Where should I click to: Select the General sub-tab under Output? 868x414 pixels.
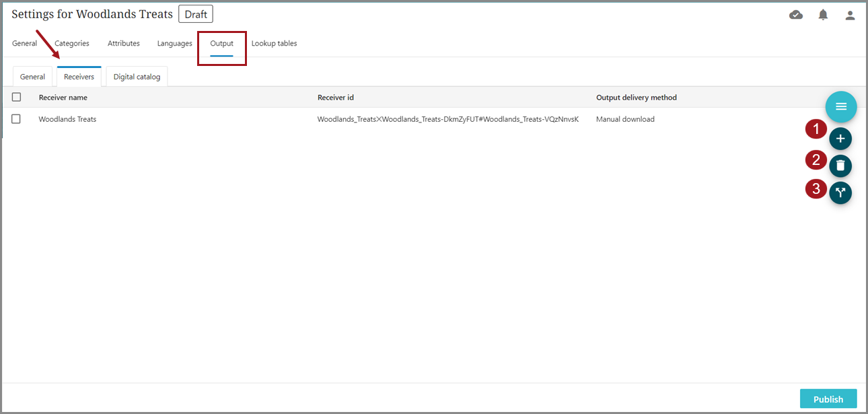pos(32,77)
